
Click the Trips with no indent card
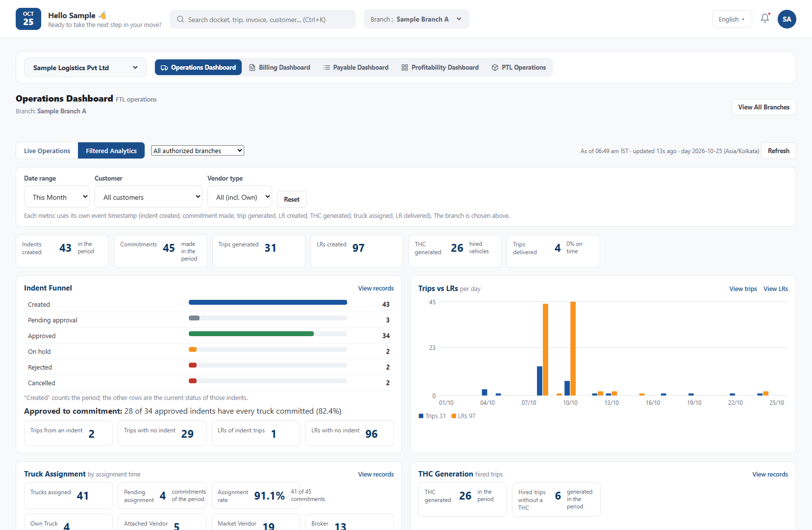[162, 433]
